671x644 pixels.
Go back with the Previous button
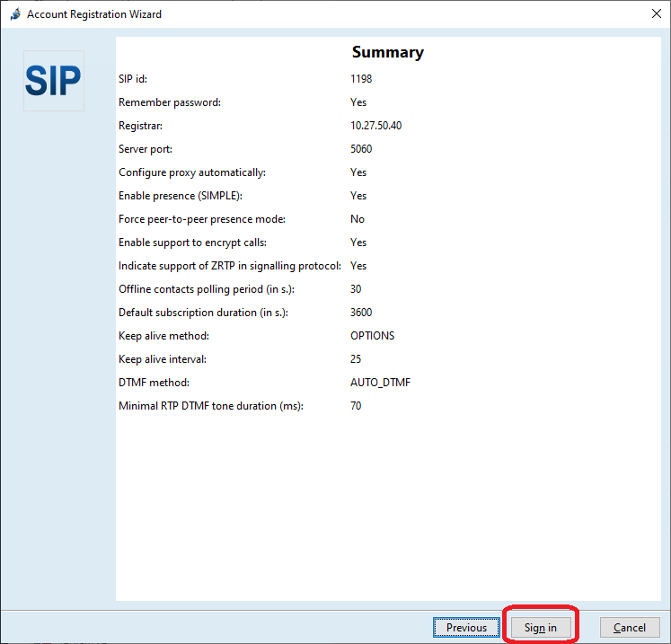466,627
